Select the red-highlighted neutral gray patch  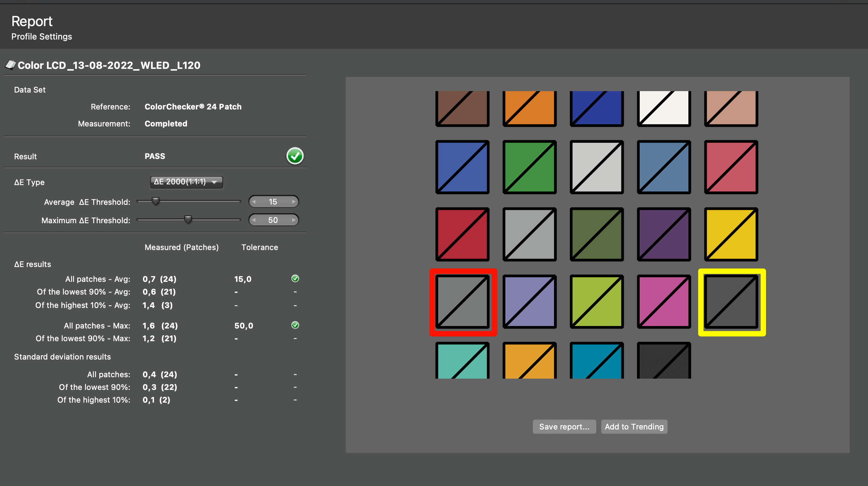pos(463,303)
